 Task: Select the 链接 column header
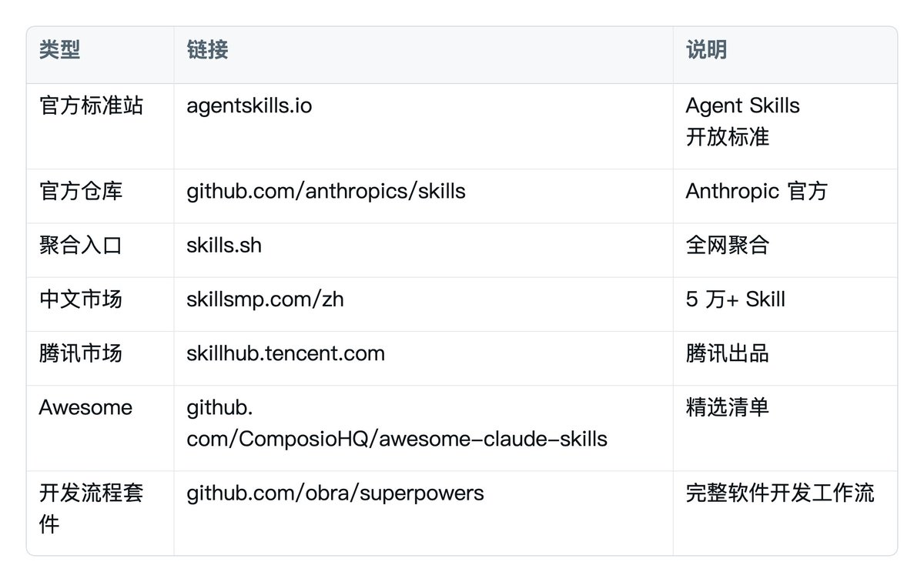(x=208, y=50)
